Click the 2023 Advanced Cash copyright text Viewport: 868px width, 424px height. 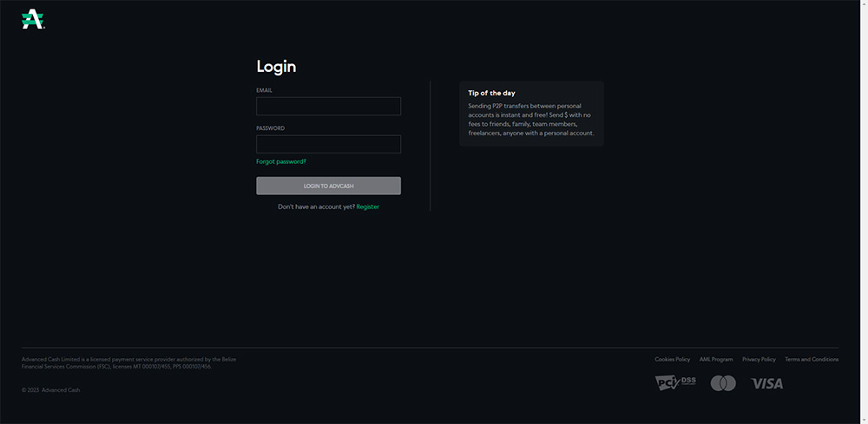coord(51,390)
